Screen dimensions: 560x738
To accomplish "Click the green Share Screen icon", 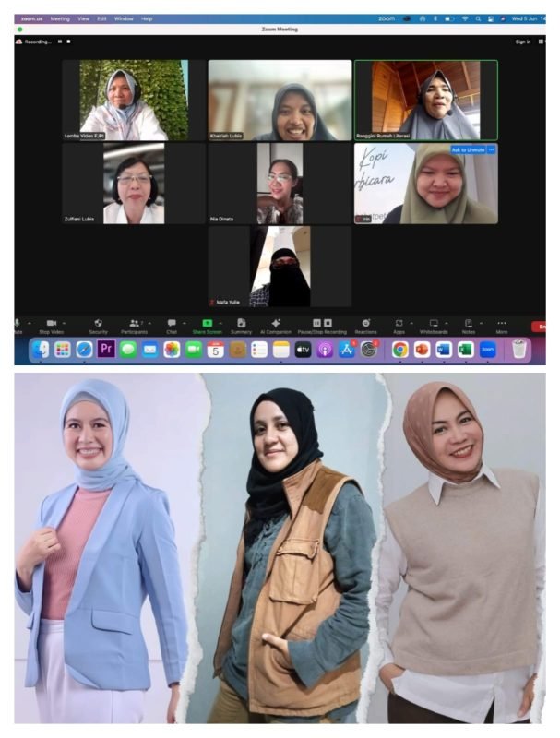I will point(207,324).
